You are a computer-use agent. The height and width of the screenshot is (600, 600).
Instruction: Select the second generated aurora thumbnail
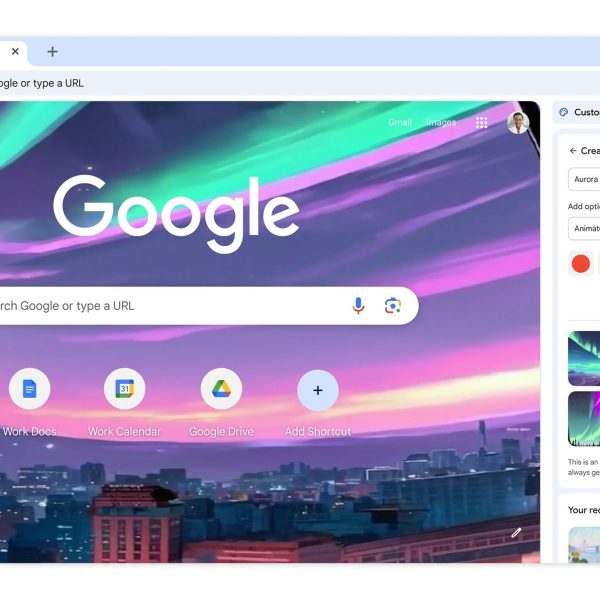click(584, 419)
